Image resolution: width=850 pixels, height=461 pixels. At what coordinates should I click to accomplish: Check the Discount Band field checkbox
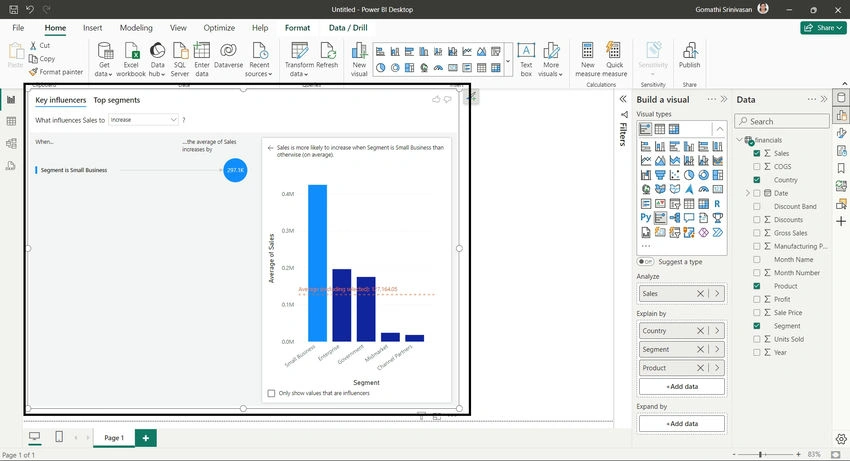tap(757, 206)
